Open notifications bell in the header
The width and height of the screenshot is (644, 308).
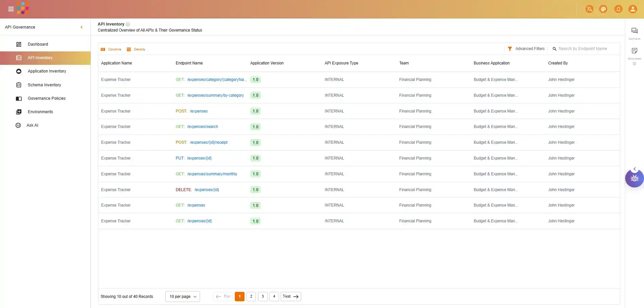pyautogui.click(x=618, y=9)
